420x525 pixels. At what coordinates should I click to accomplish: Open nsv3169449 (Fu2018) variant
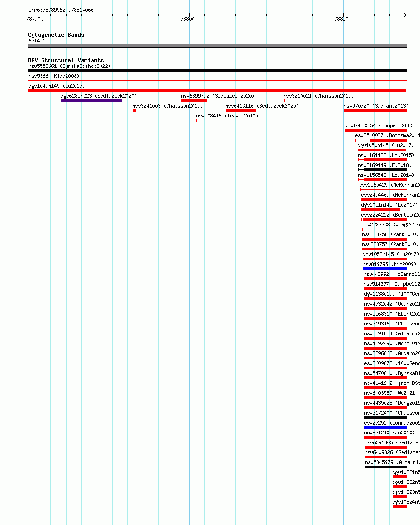(385, 166)
